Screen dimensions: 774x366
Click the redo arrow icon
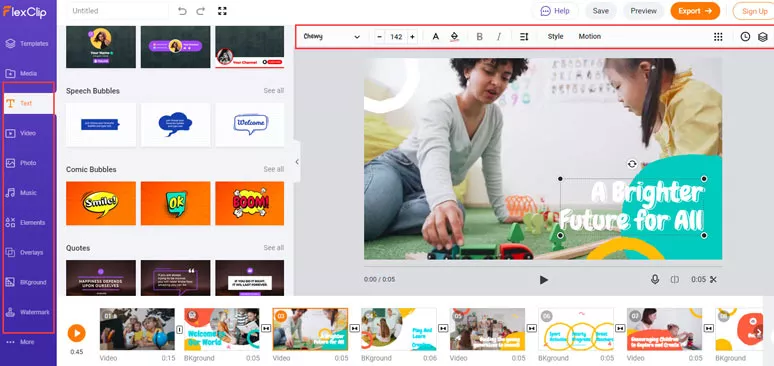coord(200,11)
